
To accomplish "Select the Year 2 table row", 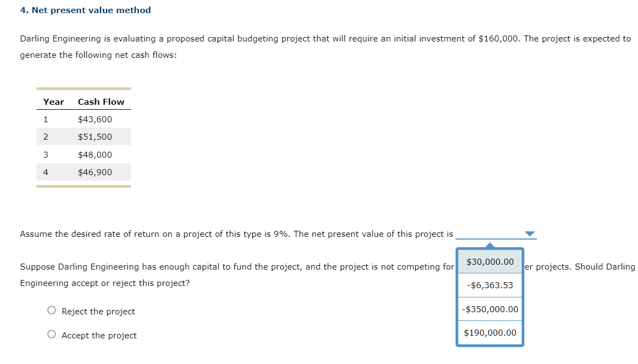I will pyautogui.click(x=82, y=136).
